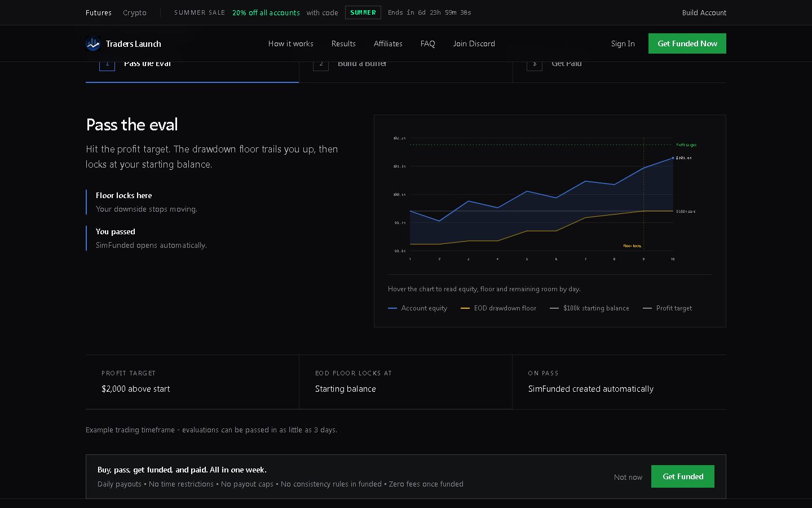The height and width of the screenshot is (508, 812).
Task: Click the example trading timeframe note
Action: (211, 430)
